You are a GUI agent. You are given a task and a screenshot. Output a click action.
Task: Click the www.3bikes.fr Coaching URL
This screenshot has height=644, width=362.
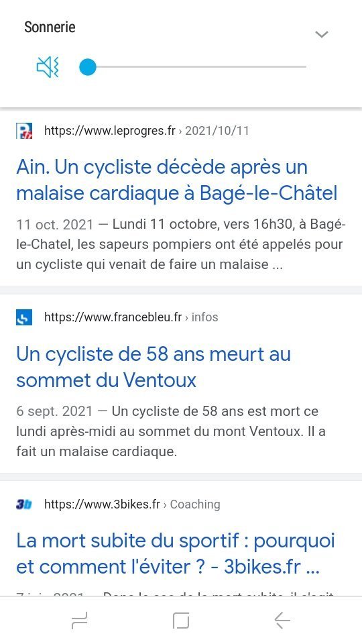click(132, 504)
